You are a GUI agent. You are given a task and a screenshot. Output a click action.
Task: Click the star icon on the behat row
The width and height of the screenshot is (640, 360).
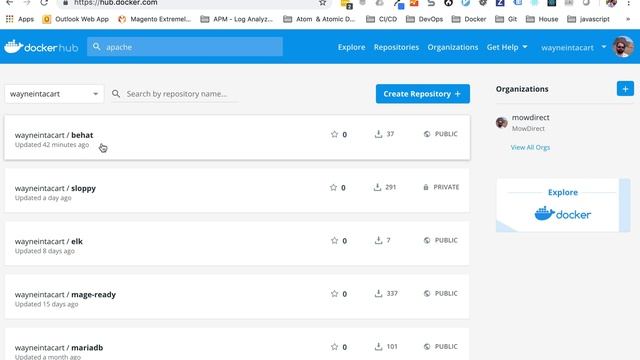pos(334,134)
